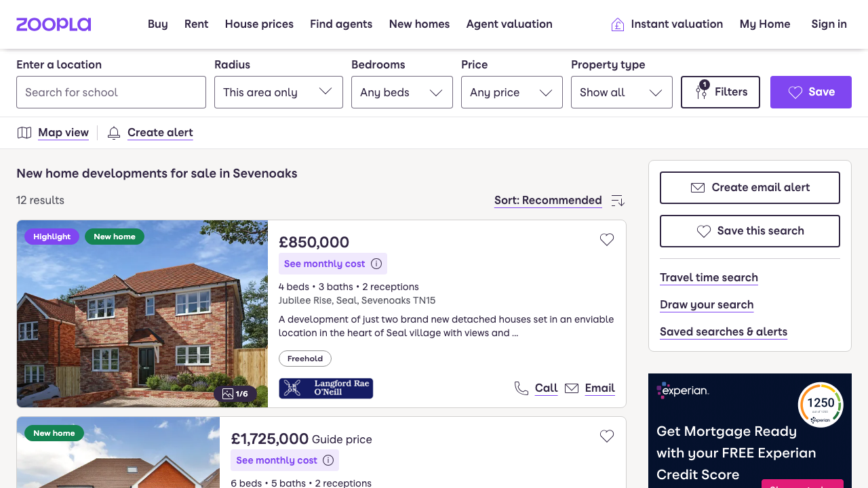
Task: Select the Rent menu item
Action: 196,24
